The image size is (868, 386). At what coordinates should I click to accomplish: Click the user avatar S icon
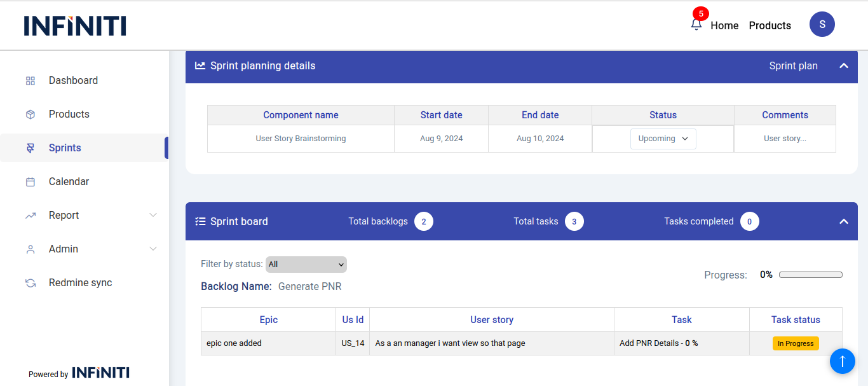click(x=822, y=24)
